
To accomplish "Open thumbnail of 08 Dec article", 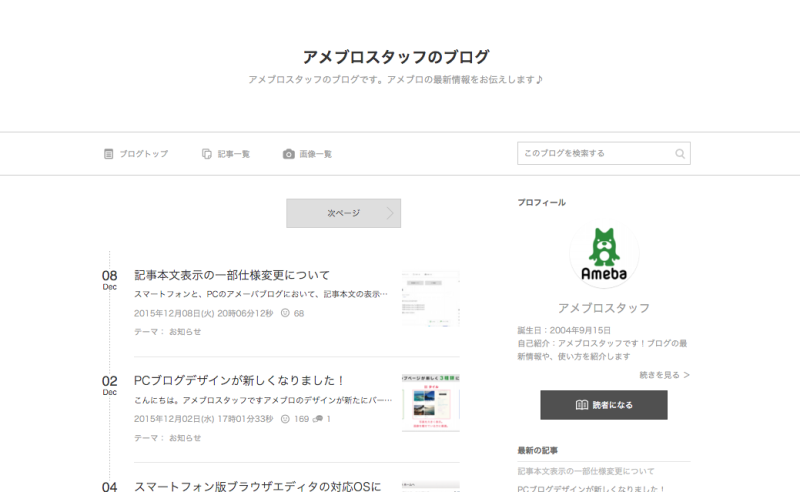I will tap(431, 299).
